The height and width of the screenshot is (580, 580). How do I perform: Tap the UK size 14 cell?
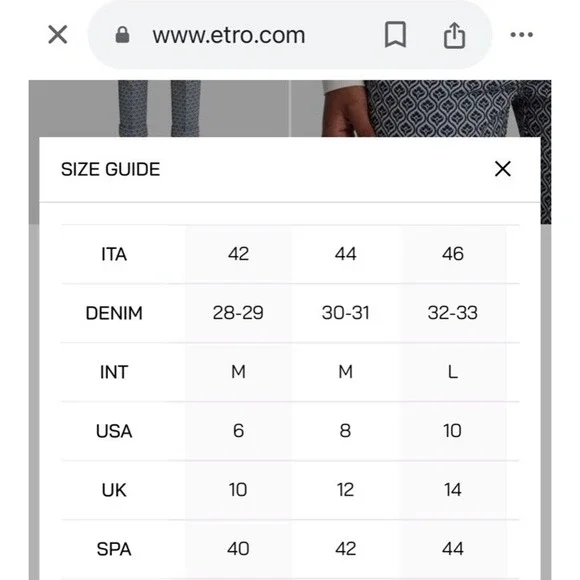click(x=453, y=490)
